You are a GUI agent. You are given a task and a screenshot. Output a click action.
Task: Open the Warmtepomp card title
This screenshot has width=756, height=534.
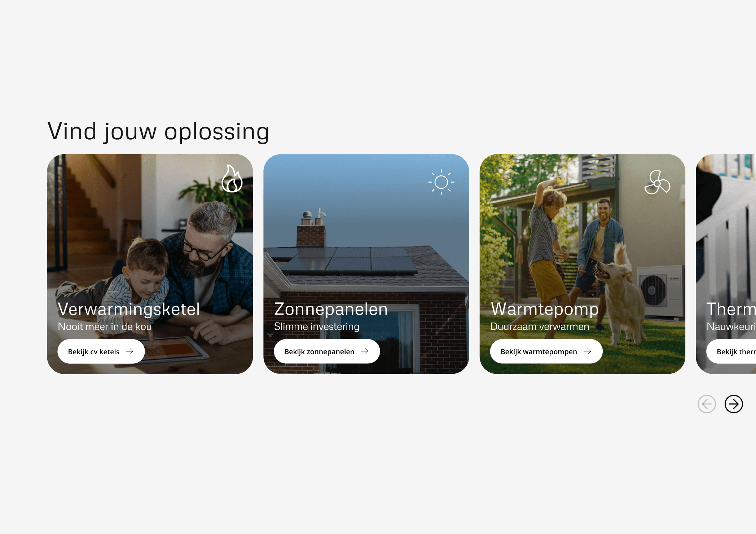point(545,309)
